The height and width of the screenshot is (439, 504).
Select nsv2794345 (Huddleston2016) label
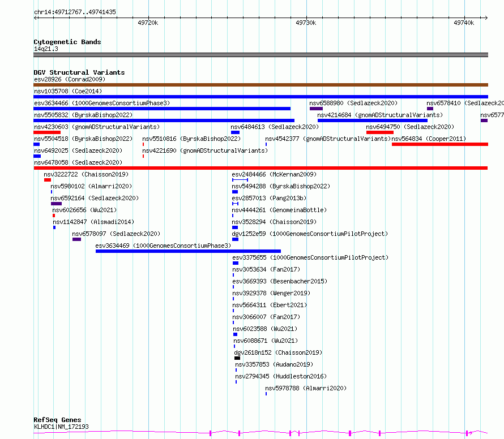point(281,376)
